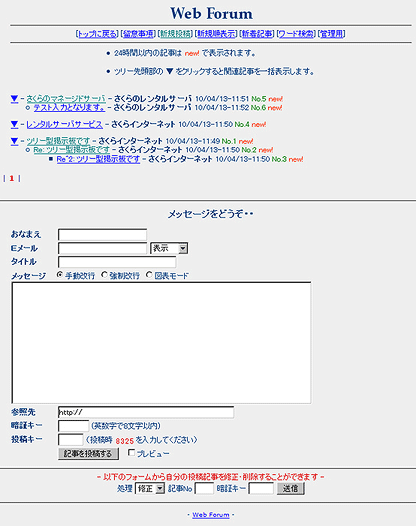Open post さくらのマネージドサーバ
416x526 pixels.
point(66,99)
